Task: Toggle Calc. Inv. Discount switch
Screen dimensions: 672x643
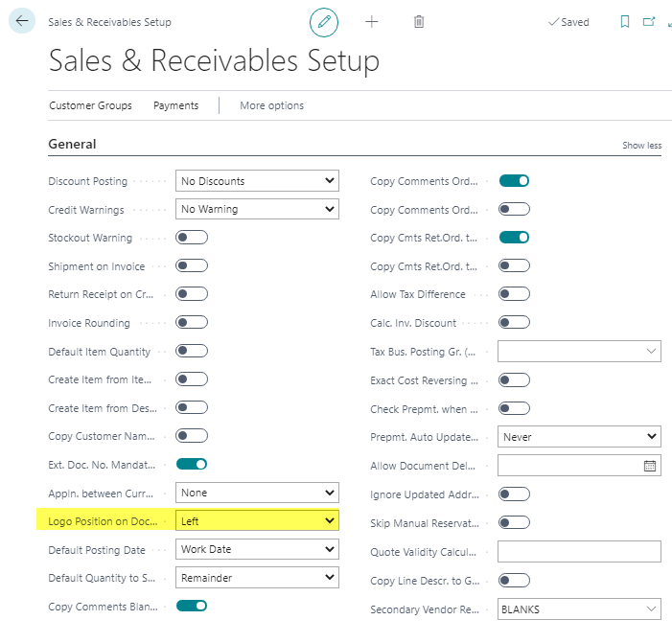Action: 514,323
